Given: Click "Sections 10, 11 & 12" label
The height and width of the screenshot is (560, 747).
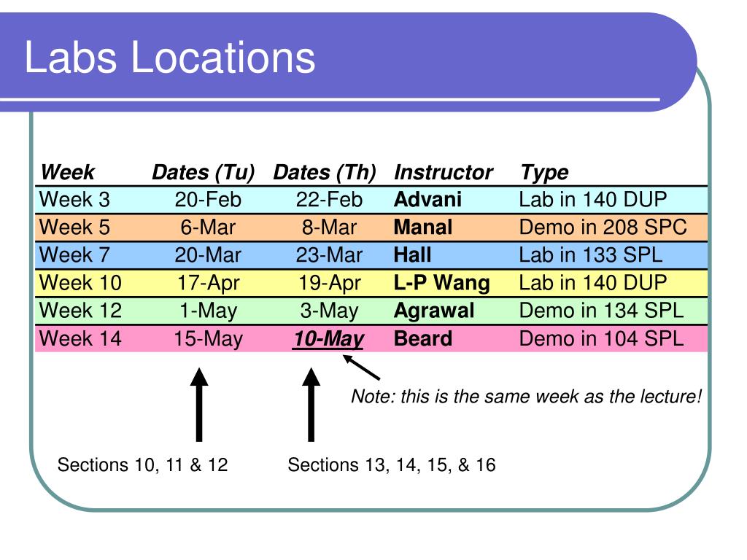Looking at the screenshot, I should point(142,464).
